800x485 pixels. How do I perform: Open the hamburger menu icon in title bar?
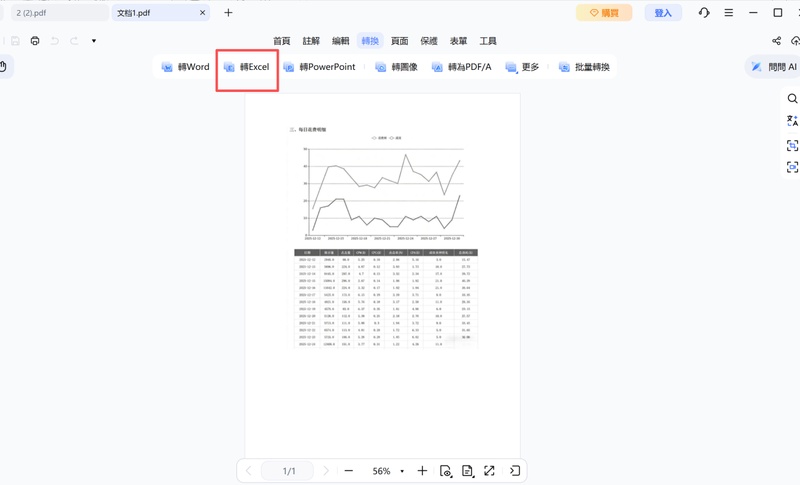(x=729, y=13)
